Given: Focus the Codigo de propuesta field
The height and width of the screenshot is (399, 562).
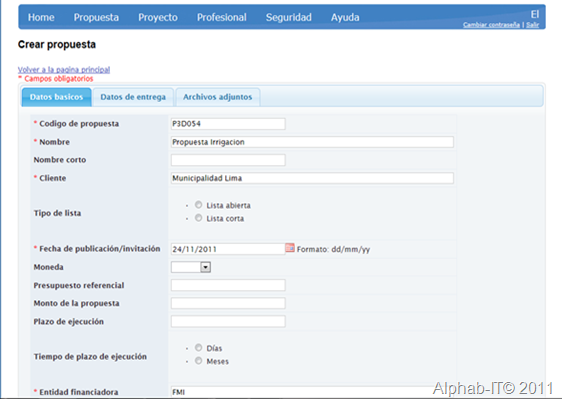Looking at the screenshot, I should coord(228,124).
